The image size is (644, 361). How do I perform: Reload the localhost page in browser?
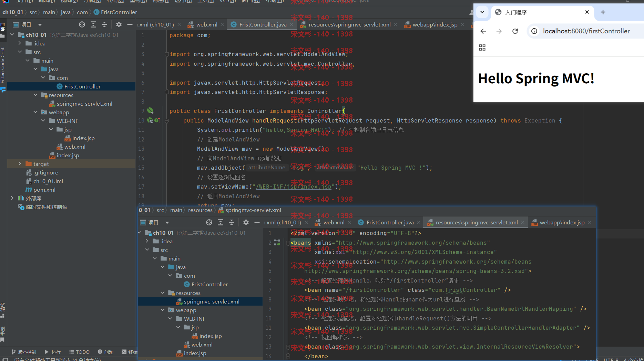pos(515,31)
